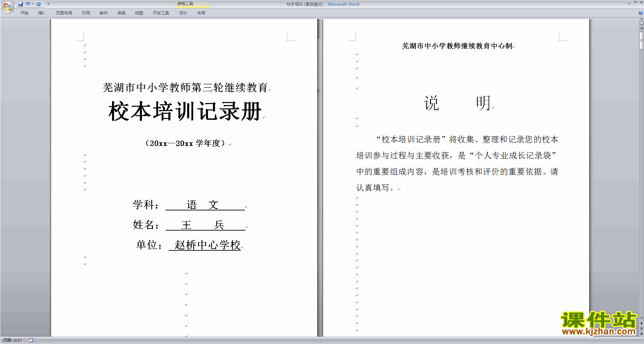Click the title 校本培训记录册
Viewport: 644px width, 344px height.
pyautogui.click(x=185, y=111)
